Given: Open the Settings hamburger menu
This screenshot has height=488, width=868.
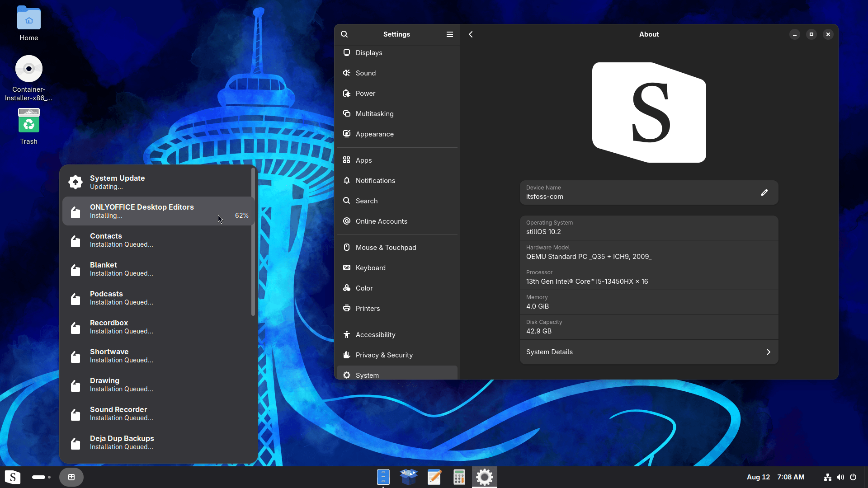Looking at the screenshot, I should (x=450, y=34).
